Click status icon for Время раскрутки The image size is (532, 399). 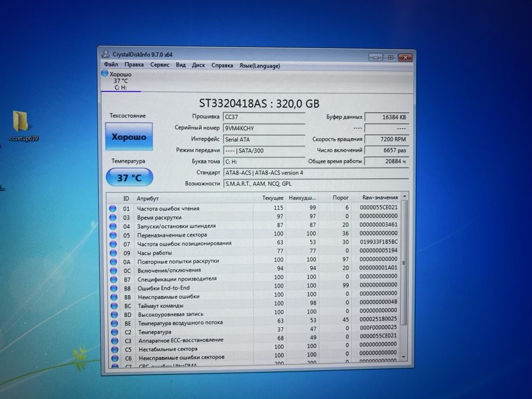click(113, 218)
